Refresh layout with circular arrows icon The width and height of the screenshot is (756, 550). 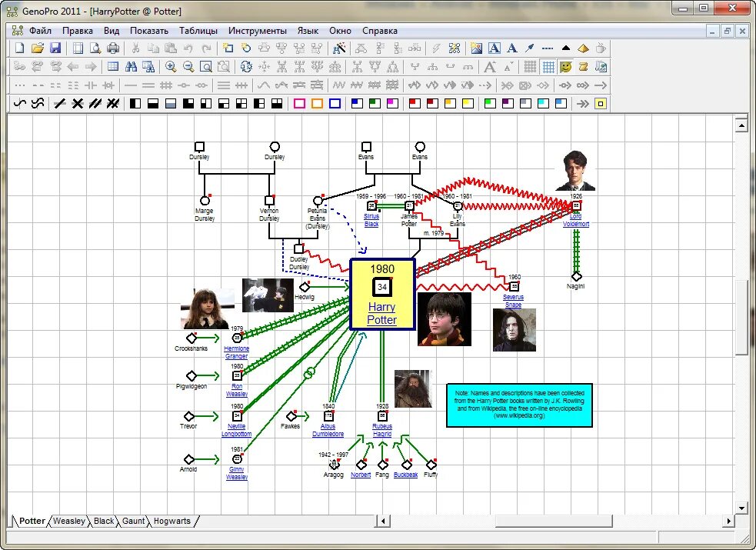click(x=246, y=66)
